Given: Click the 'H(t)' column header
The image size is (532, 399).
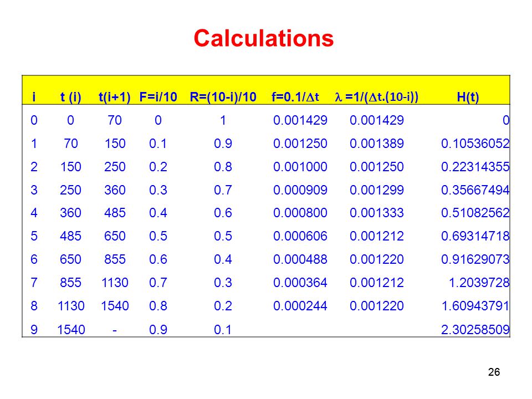Looking at the screenshot, I should click(x=468, y=97).
